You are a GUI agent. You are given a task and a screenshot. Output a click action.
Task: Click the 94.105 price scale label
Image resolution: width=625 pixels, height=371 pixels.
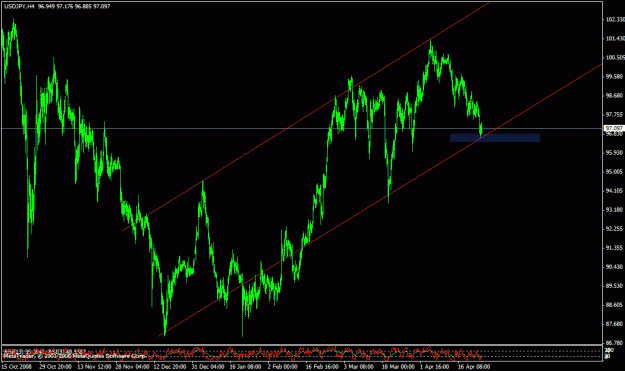coord(614,191)
